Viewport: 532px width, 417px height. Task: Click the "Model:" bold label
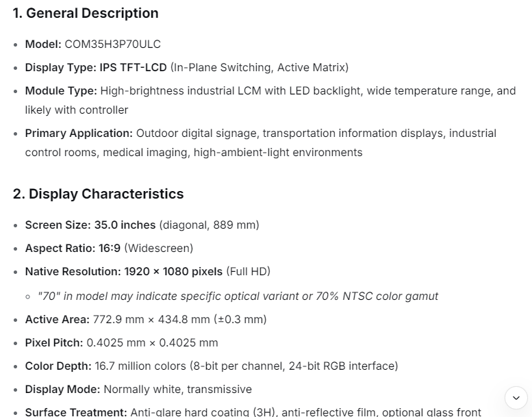(43, 45)
